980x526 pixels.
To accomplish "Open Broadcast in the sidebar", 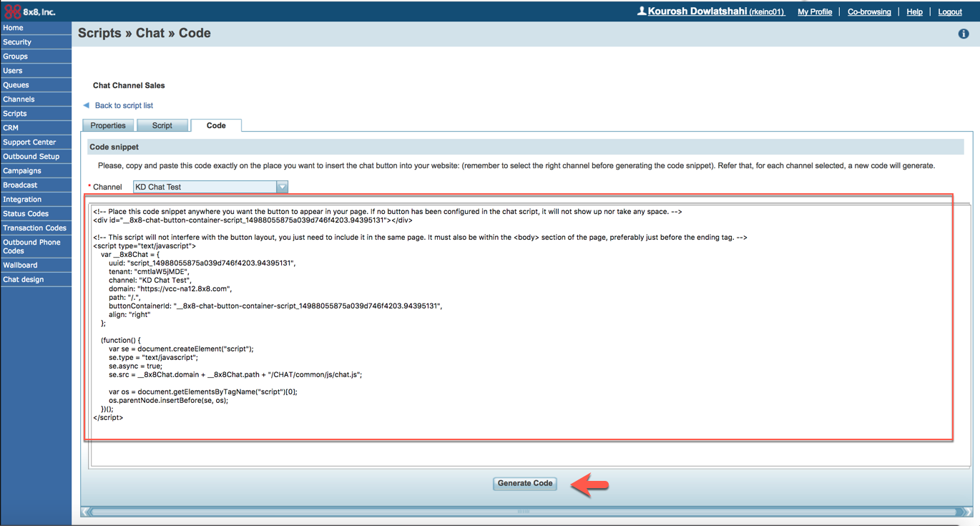I will click(x=36, y=185).
